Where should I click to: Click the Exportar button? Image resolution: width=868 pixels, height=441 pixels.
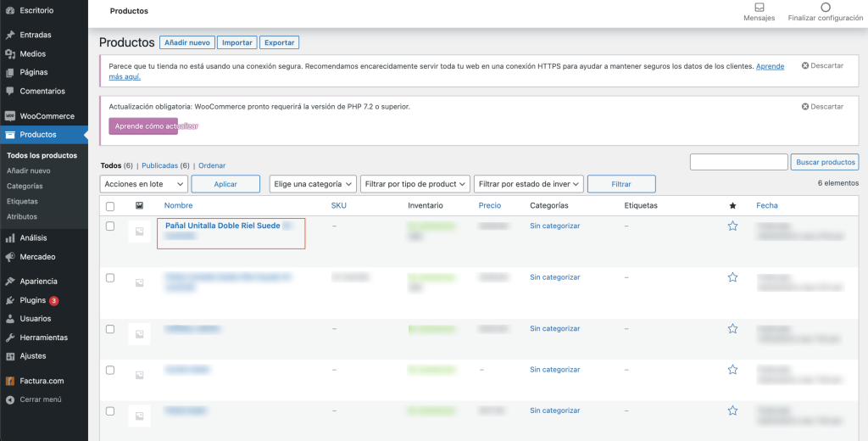pyautogui.click(x=280, y=42)
